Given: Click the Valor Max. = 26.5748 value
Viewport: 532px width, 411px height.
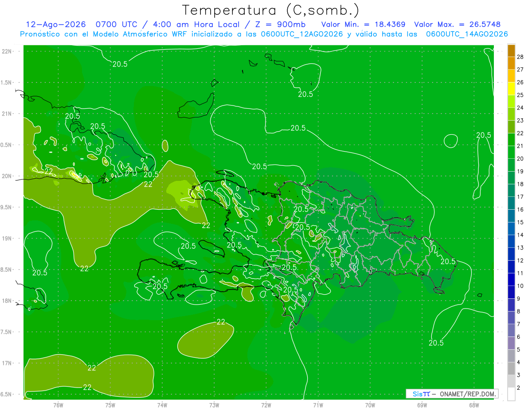Looking at the screenshot, I should 457,24.
